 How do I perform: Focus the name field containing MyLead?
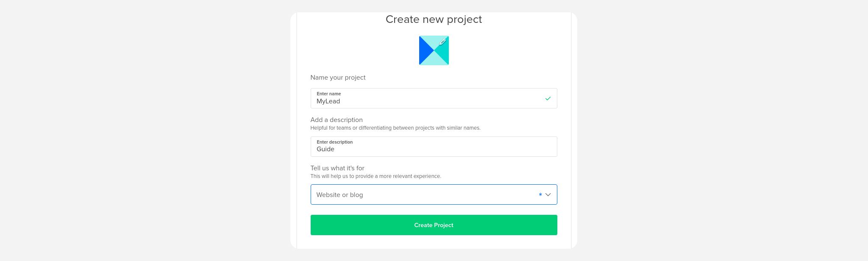(434, 98)
